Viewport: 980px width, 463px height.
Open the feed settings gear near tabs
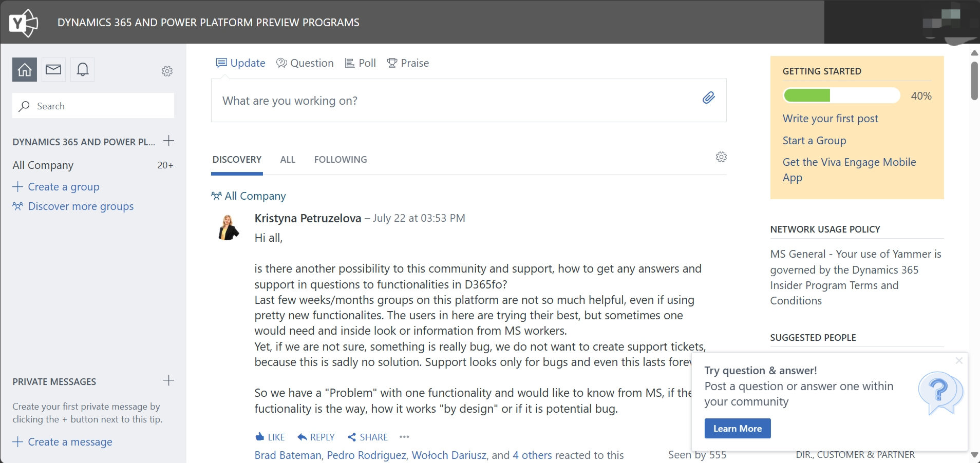point(721,157)
